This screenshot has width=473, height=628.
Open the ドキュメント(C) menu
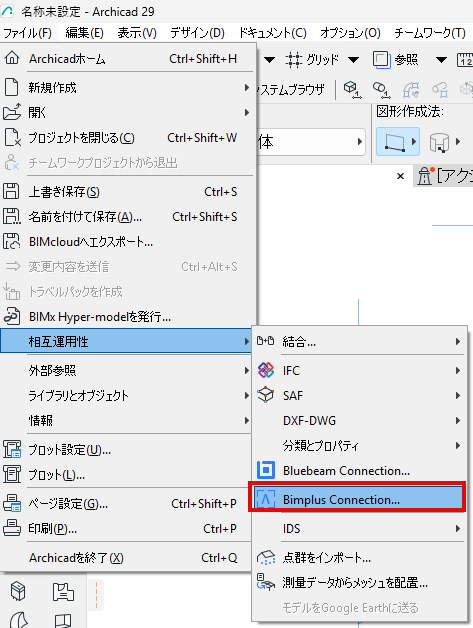(273, 33)
